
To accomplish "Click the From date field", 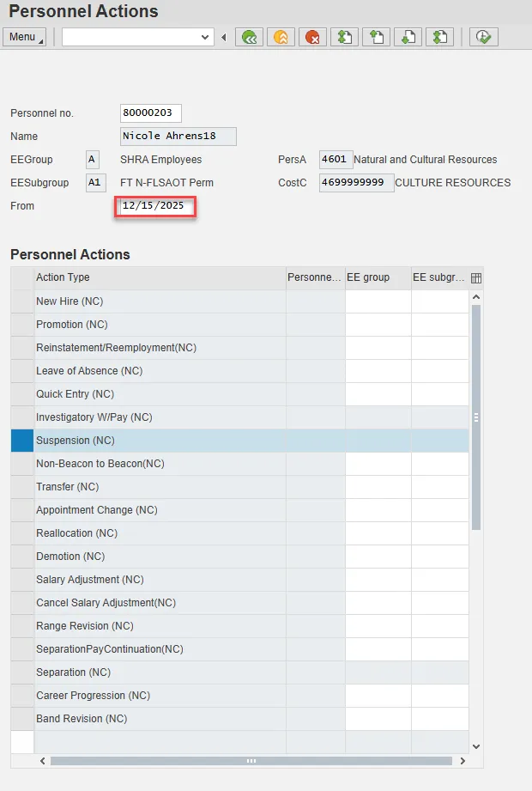I will 158,206.
